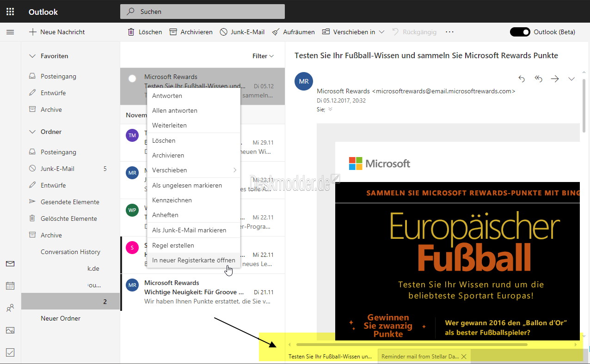Image resolution: width=590 pixels, height=364 pixels.
Task: Click the Verschieben in folder icon
Action: tap(326, 32)
